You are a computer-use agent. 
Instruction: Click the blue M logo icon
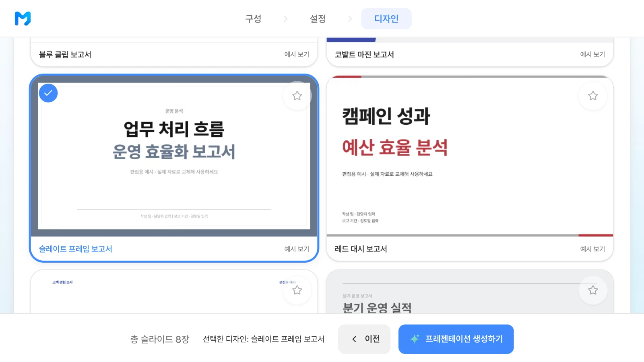click(23, 19)
